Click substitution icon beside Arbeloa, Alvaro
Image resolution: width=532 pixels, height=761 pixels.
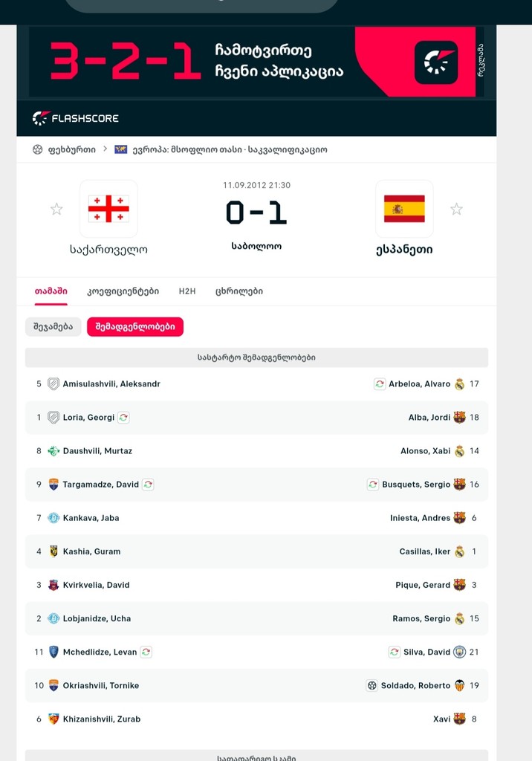(380, 384)
